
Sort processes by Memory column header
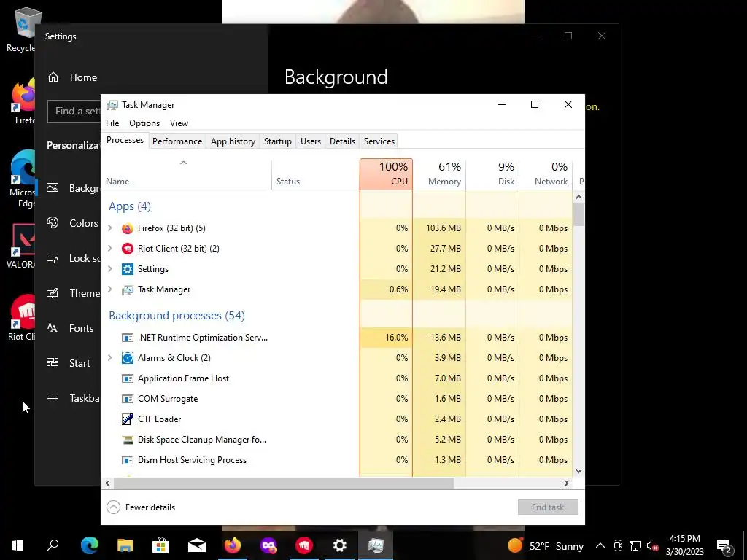(439, 174)
